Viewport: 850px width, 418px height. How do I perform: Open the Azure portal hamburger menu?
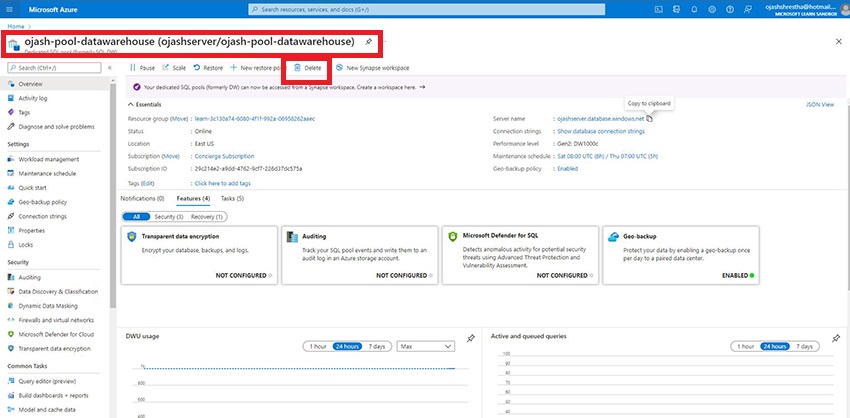[10, 9]
